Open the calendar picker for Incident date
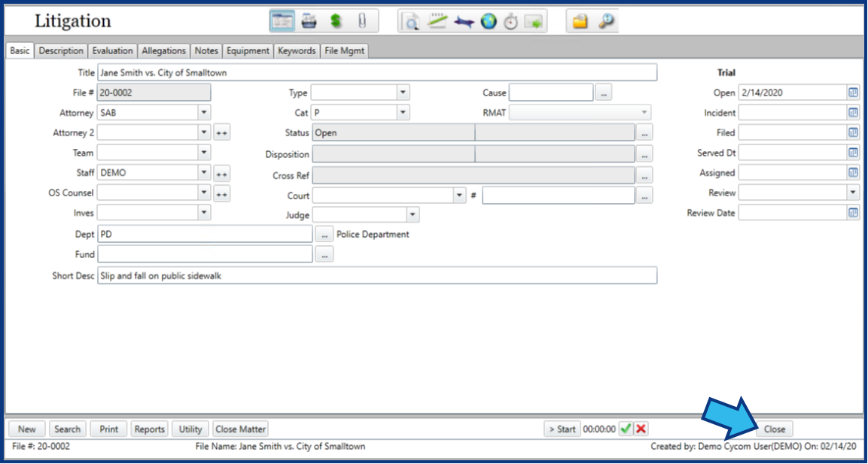 pyautogui.click(x=853, y=113)
